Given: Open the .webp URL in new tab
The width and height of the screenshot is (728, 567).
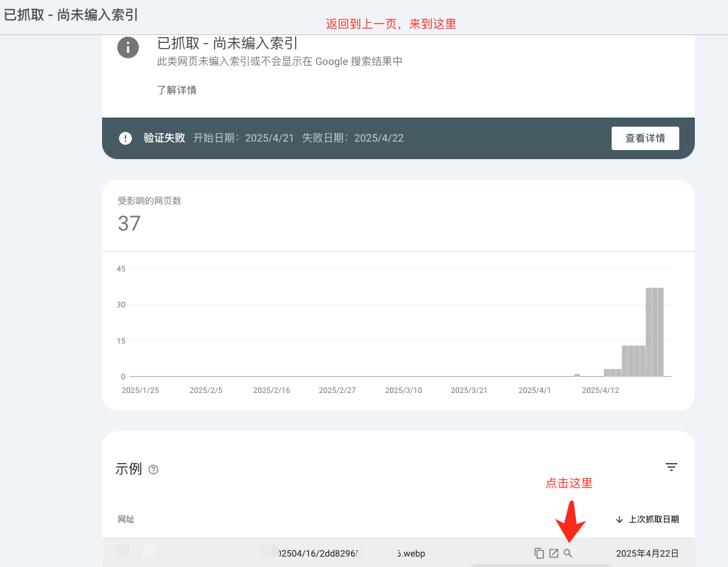Looking at the screenshot, I should pos(554,553).
